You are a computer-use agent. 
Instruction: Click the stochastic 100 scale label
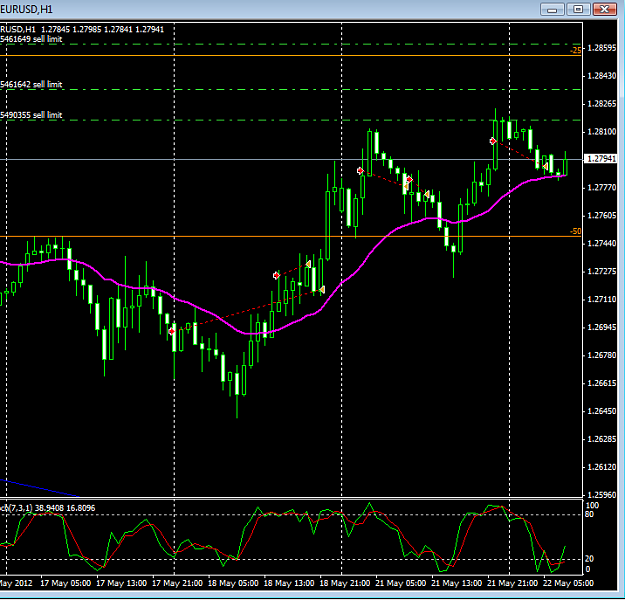pos(592,506)
